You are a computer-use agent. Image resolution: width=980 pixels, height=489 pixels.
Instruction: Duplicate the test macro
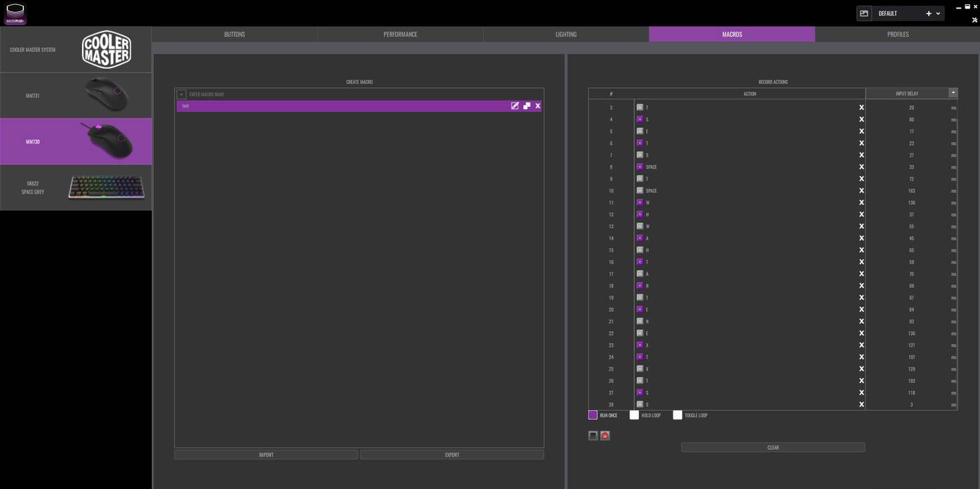pos(526,106)
